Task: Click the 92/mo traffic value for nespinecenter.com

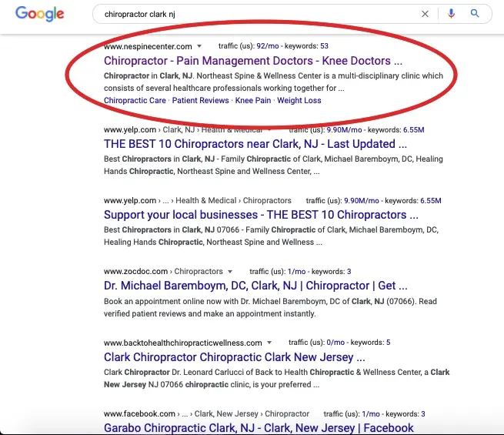Action: [x=268, y=46]
